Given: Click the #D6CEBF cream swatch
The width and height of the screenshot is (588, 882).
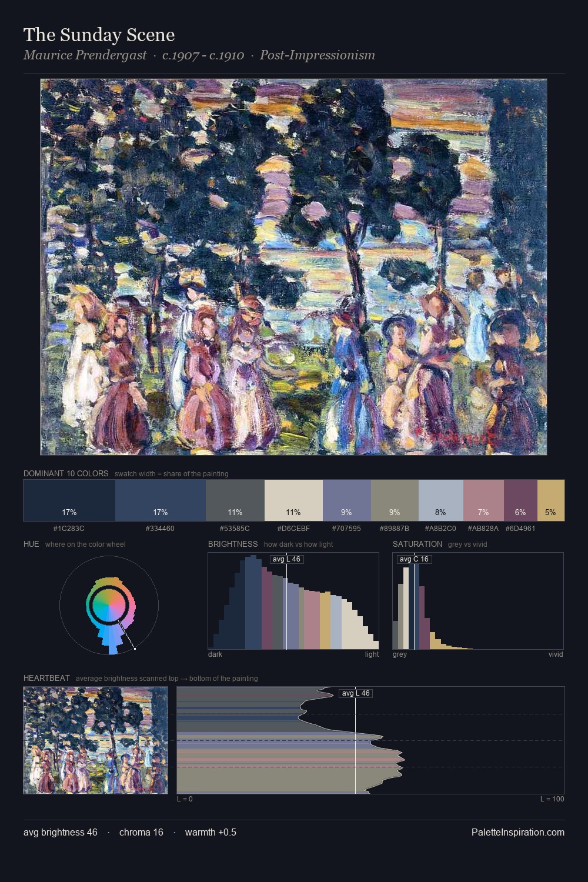Looking at the screenshot, I should click(x=293, y=500).
